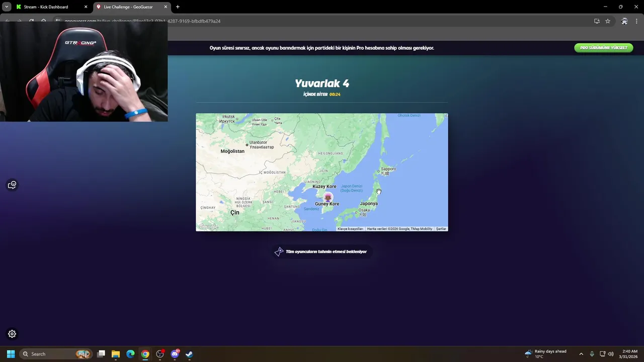Open Task View on the taskbar
Screen dimensions: 644x362
click(x=101, y=354)
